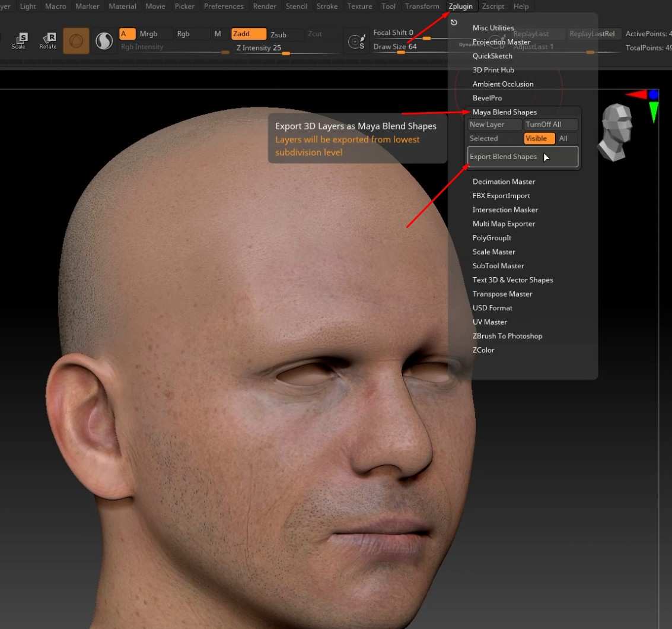
Task: Expand Ambient Occlusion plugin
Action: coord(503,84)
